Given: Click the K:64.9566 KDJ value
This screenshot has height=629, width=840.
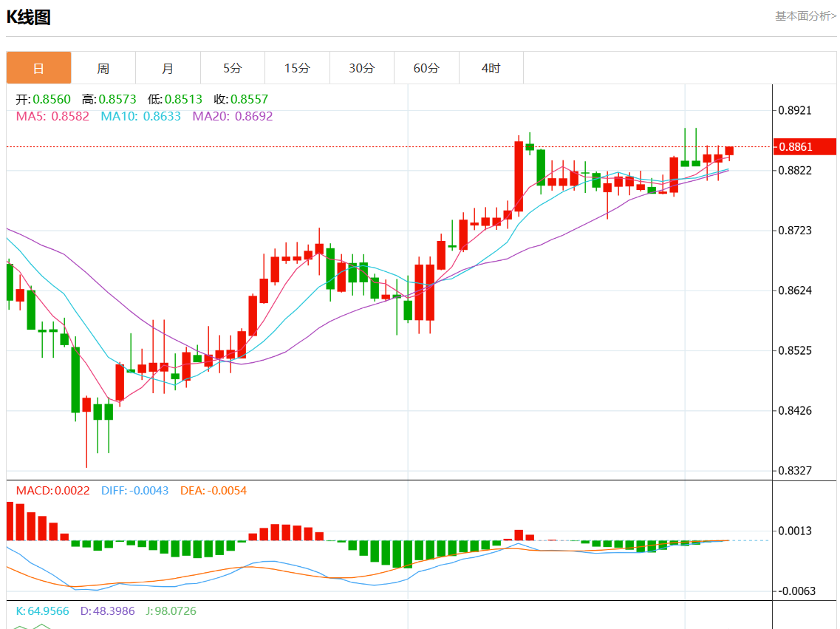Looking at the screenshot, I should coord(42,611).
